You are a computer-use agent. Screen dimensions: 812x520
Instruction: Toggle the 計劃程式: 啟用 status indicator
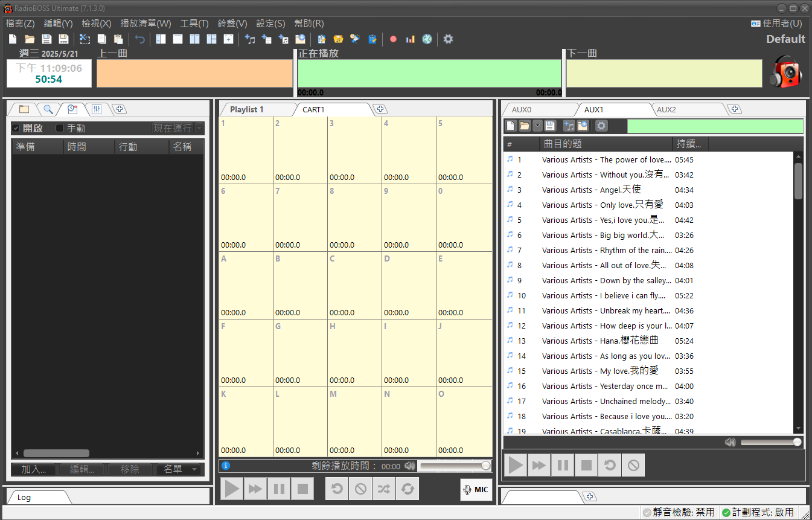pyautogui.click(x=758, y=512)
